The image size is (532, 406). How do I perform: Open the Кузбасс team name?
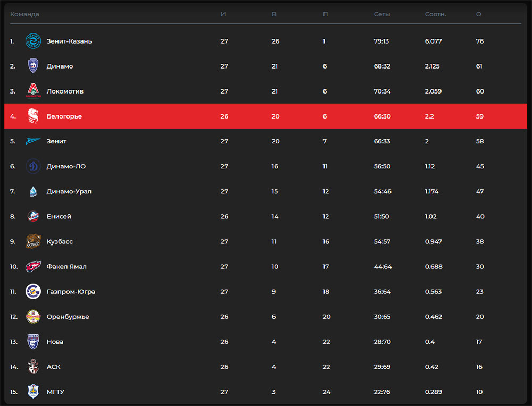click(60, 241)
